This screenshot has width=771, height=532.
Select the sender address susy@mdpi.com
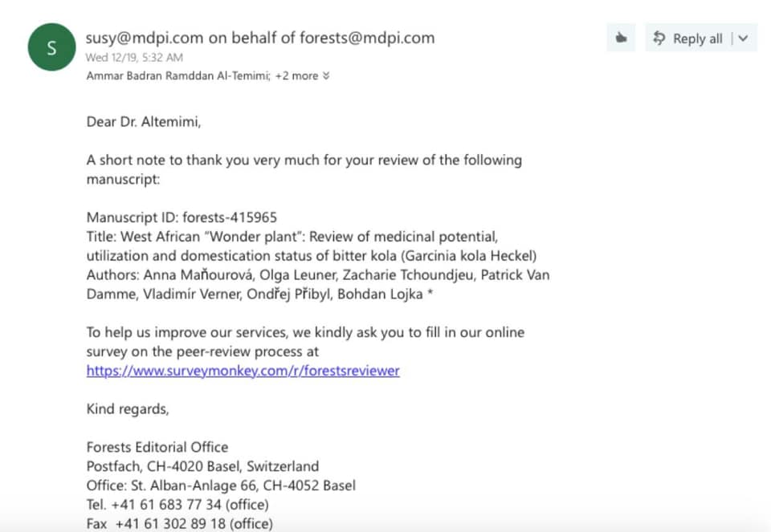click(x=145, y=38)
